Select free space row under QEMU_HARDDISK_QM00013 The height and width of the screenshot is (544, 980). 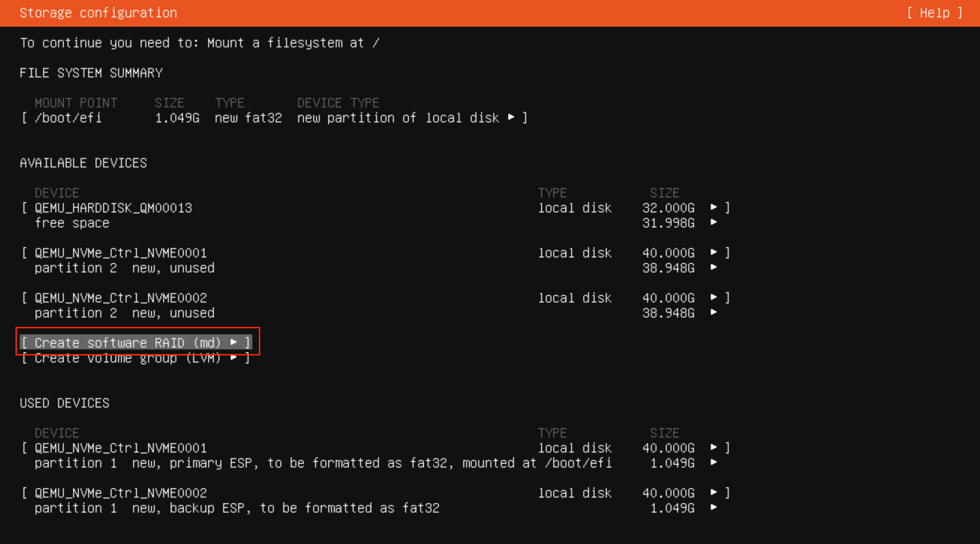(72, 223)
